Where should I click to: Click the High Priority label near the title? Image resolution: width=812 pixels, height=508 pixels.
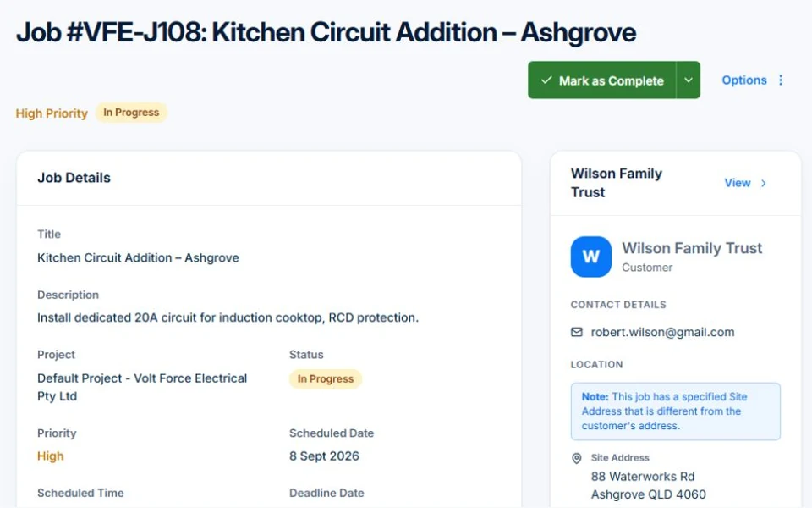[x=52, y=113]
